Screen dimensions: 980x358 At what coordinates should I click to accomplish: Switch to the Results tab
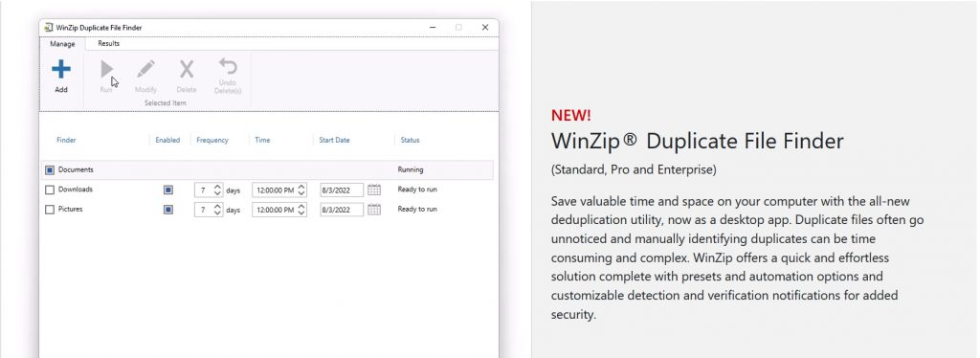click(109, 44)
